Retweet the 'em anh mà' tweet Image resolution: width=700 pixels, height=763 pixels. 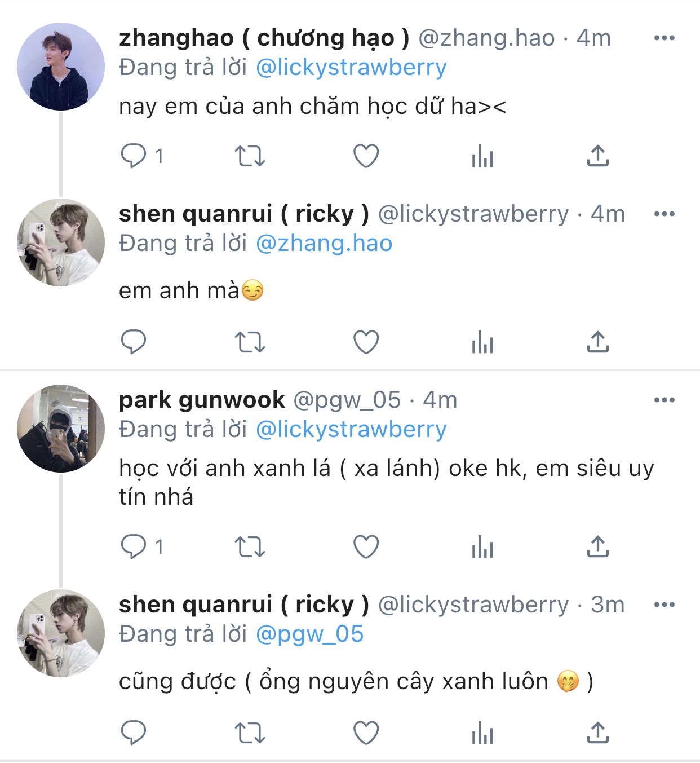pyautogui.click(x=249, y=342)
